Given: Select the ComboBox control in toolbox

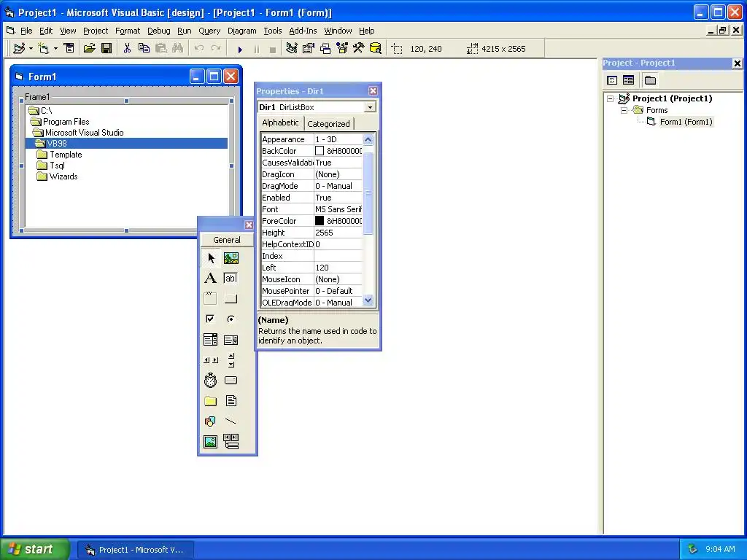Looking at the screenshot, I should [x=211, y=340].
